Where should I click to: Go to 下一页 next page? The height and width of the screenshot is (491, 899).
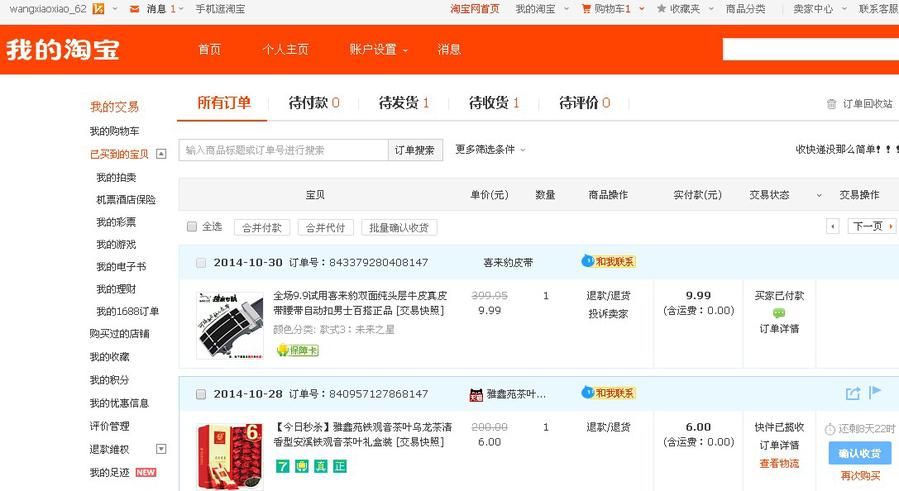click(x=871, y=227)
